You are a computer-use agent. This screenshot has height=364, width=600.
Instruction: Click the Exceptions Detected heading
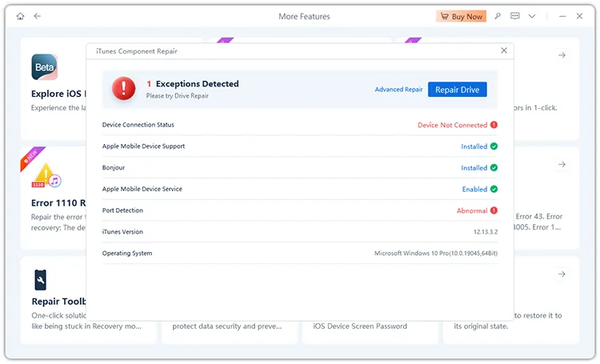click(x=198, y=84)
